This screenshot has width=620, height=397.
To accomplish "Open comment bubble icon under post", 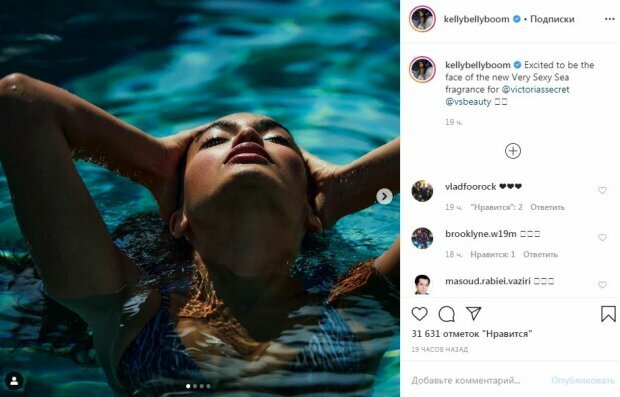I will pos(446,314).
